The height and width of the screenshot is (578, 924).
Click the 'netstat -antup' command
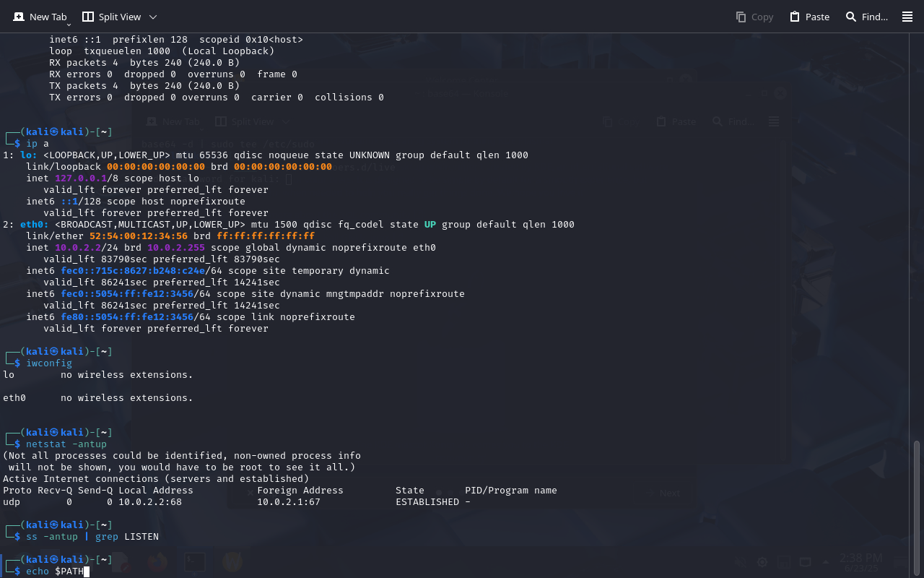pyautogui.click(x=66, y=444)
